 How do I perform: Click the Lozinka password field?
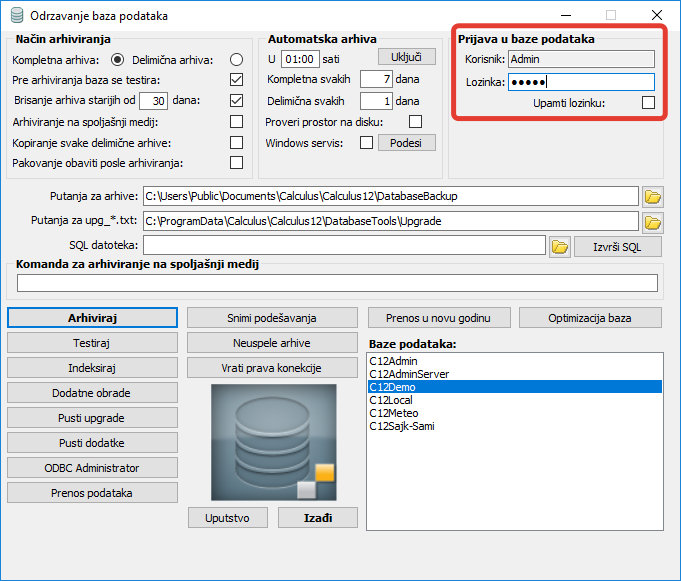coord(580,82)
